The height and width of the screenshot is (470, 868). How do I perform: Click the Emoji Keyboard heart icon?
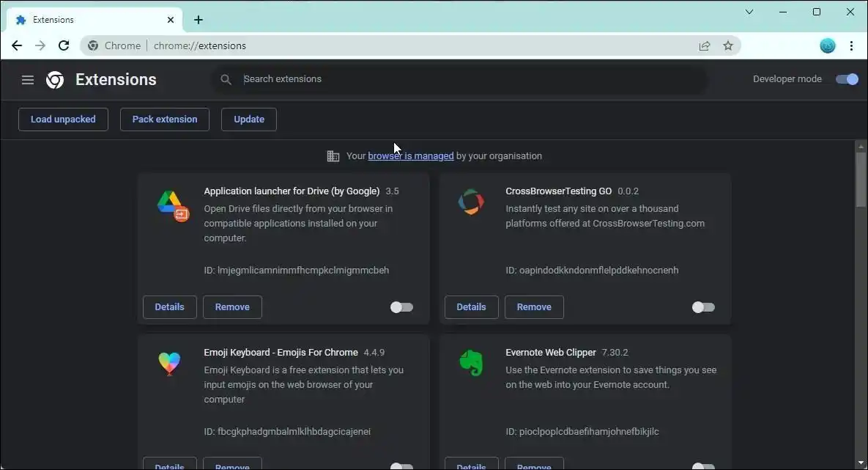(x=169, y=364)
